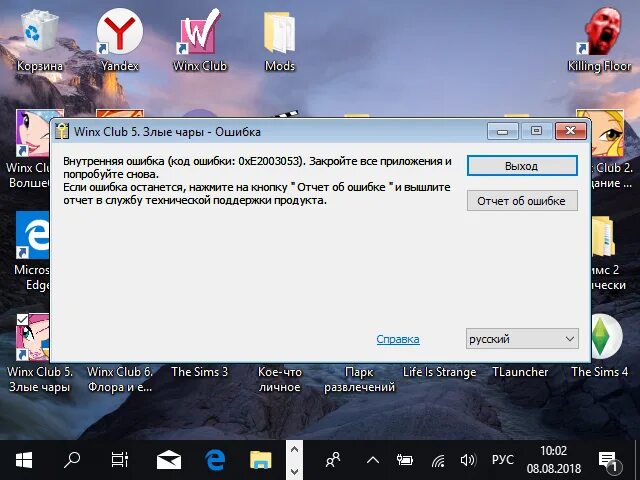Select the Winx Club desktop shortcut
The image size is (640, 480).
click(x=200, y=41)
